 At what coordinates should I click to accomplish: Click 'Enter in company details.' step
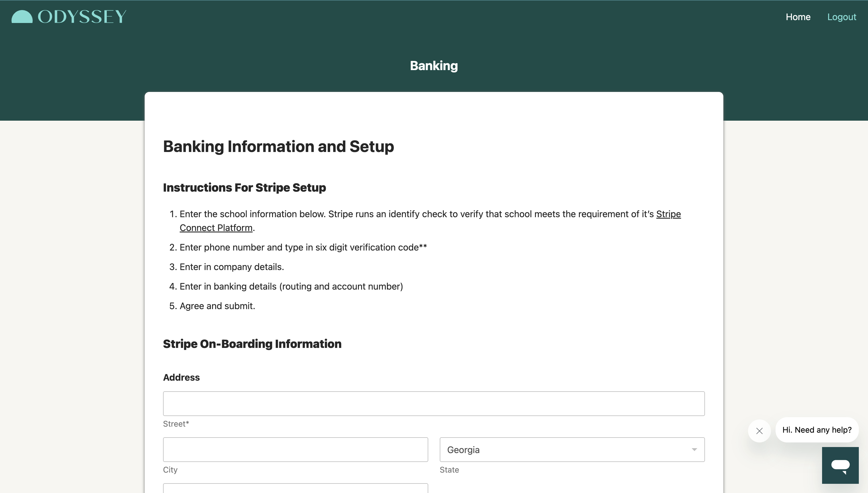(x=232, y=267)
